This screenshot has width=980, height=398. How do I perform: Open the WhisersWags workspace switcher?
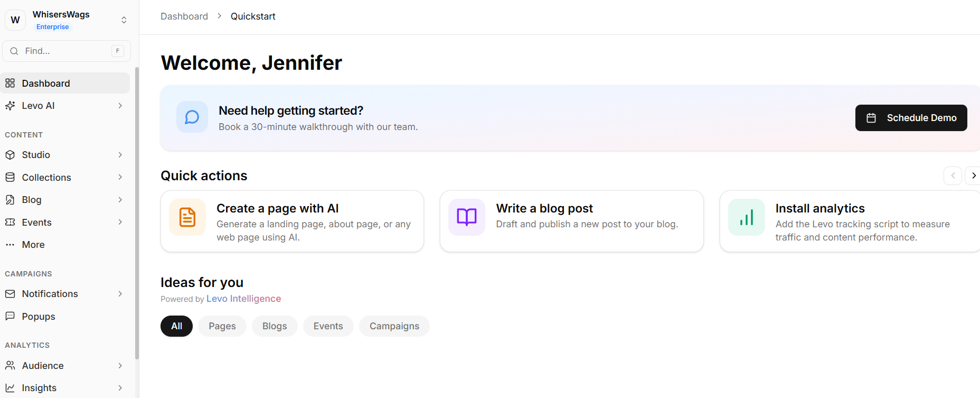pyautogui.click(x=124, y=20)
